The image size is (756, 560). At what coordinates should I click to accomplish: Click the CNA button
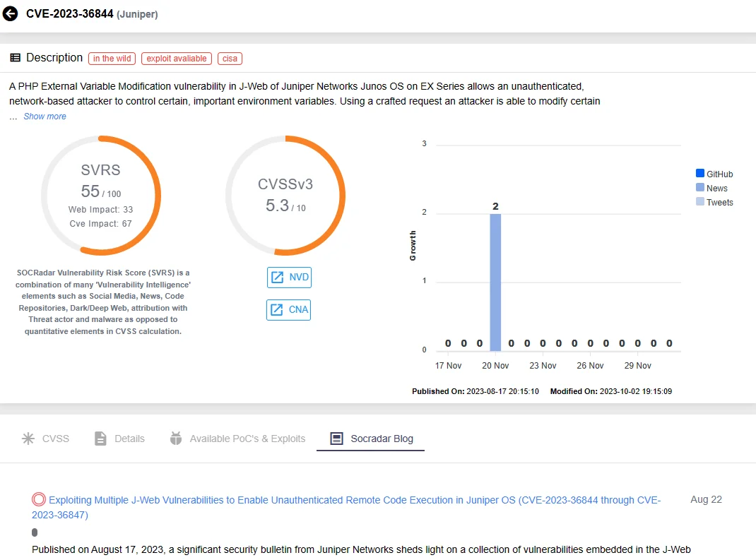[x=289, y=309]
